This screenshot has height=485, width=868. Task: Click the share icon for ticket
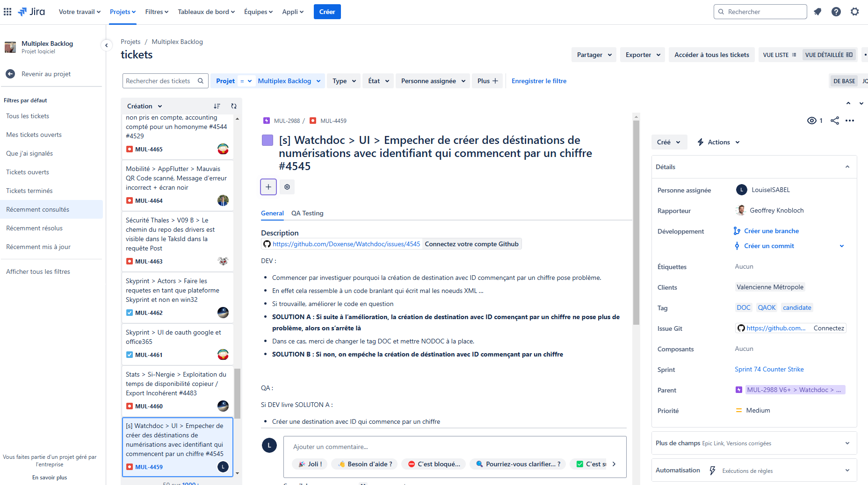(835, 121)
